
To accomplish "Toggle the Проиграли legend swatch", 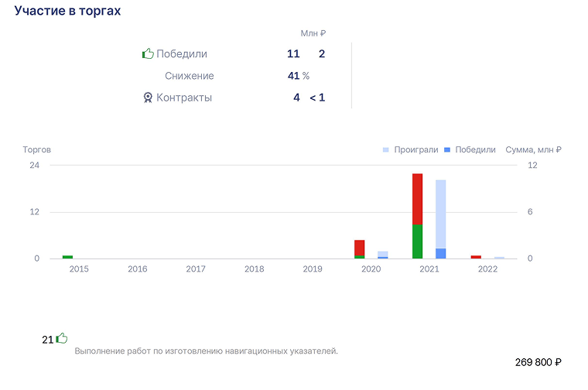I will (x=385, y=150).
